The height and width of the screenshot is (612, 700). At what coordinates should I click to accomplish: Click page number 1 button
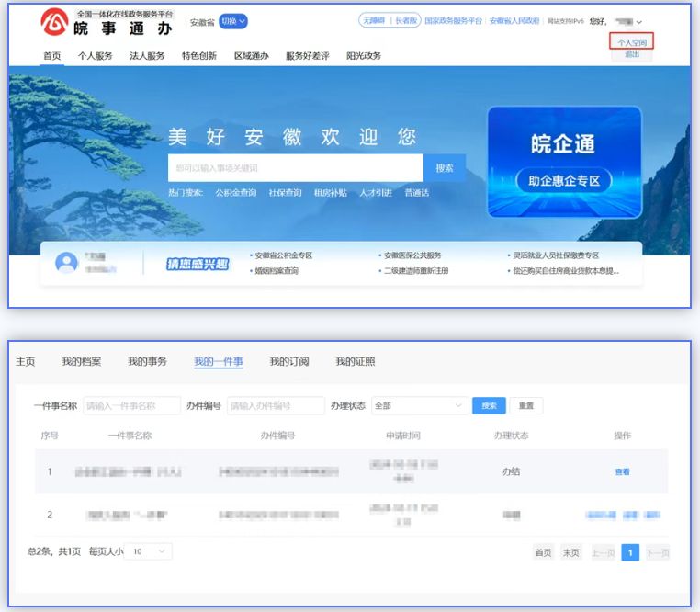tap(630, 552)
